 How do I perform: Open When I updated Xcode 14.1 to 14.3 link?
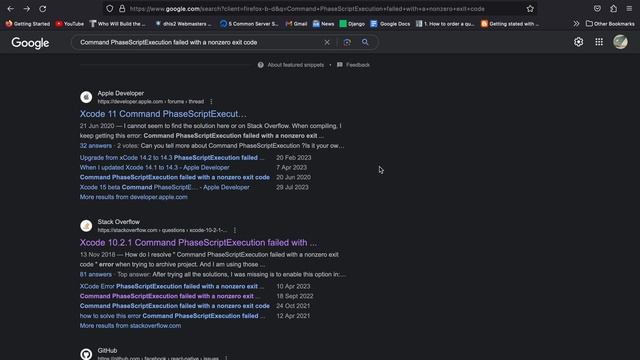tap(155, 167)
